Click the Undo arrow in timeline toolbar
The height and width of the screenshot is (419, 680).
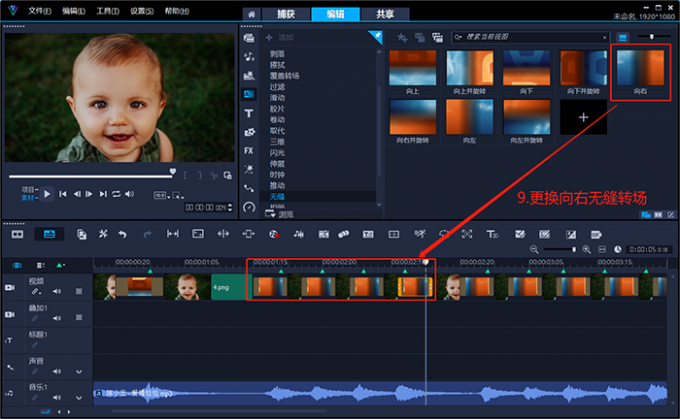coord(122,234)
